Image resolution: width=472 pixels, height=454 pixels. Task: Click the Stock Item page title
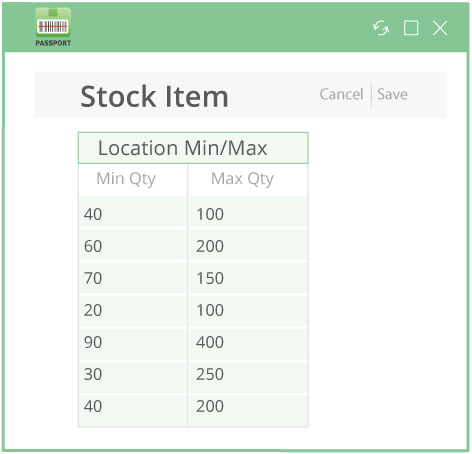point(154,96)
